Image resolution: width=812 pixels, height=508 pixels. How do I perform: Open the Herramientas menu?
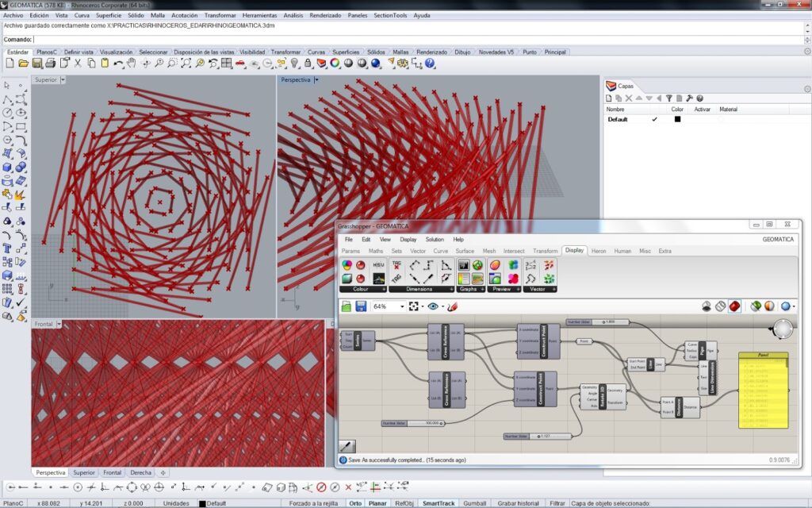pyautogui.click(x=260, y=15)
